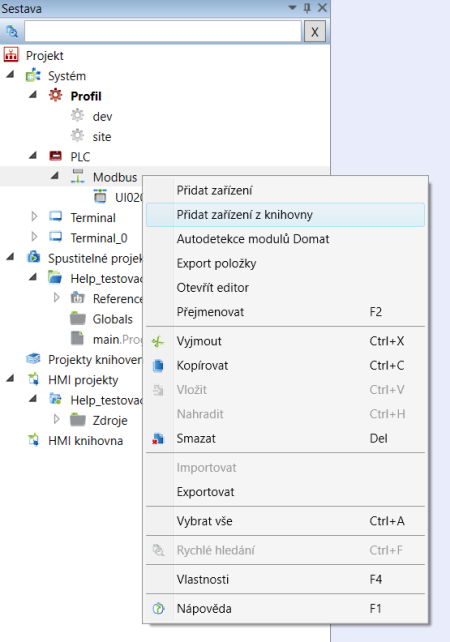Focus the tree filter search field
This screenshot has width=450, height=642.
[163, 31]
